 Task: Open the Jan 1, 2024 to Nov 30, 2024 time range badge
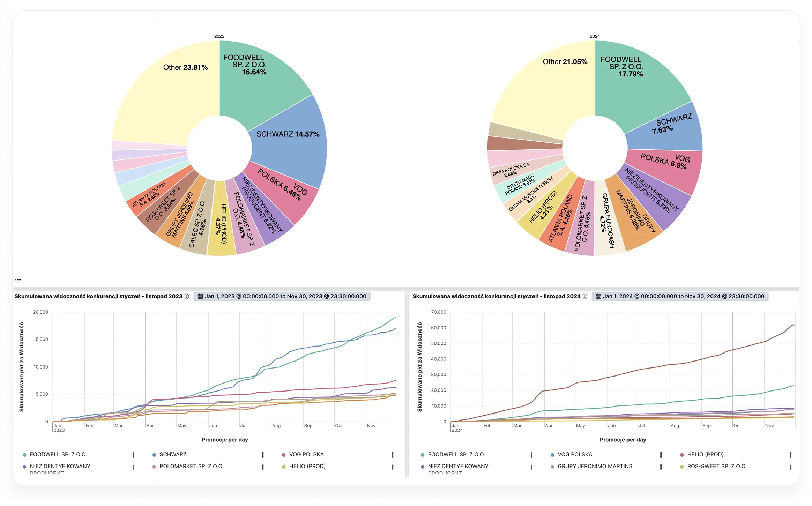[x=680, y=296]
